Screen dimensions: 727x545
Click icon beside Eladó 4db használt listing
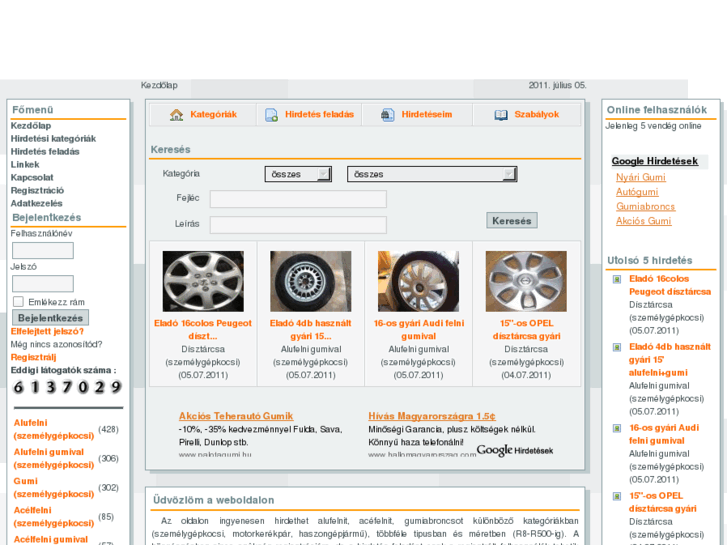click(617, 347)
